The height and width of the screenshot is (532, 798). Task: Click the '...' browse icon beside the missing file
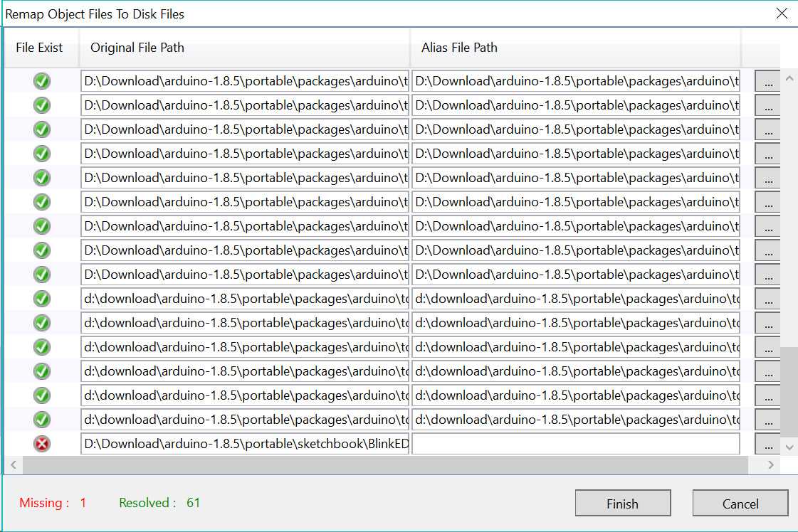point(767,443)
